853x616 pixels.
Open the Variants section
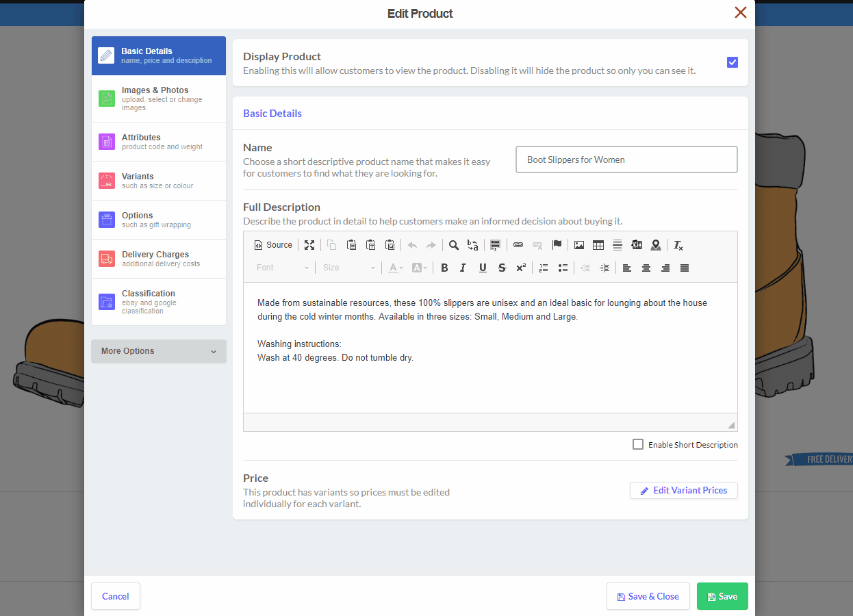tap(158, 180)
